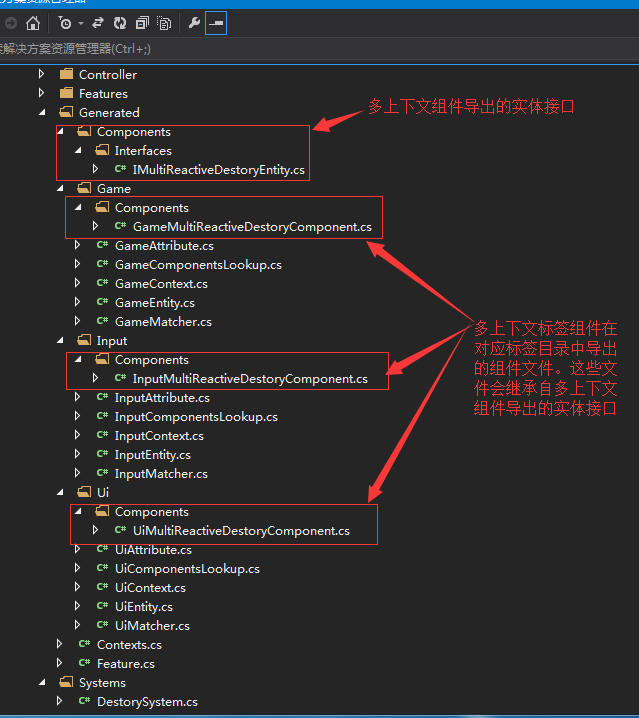The image size is (639, 718).
Task: Click C# icon of GameAttribute.cs
Action: [x=102, y=245]
